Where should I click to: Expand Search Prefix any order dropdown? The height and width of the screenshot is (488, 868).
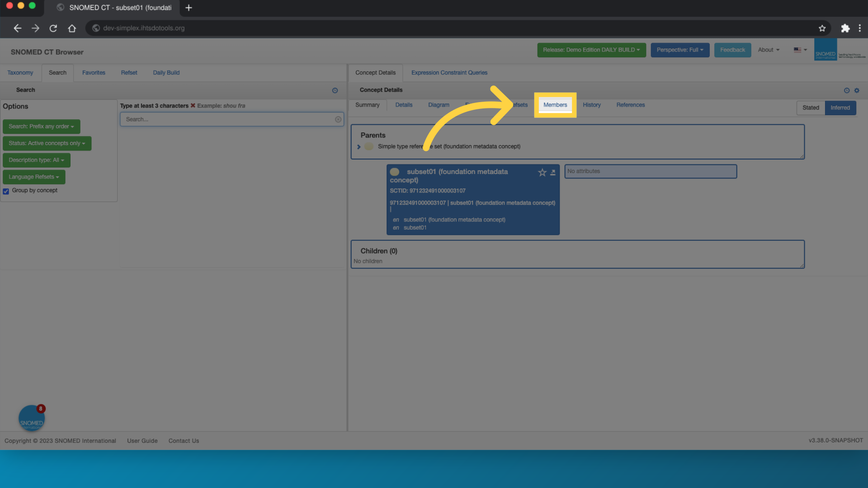[41, 126]
